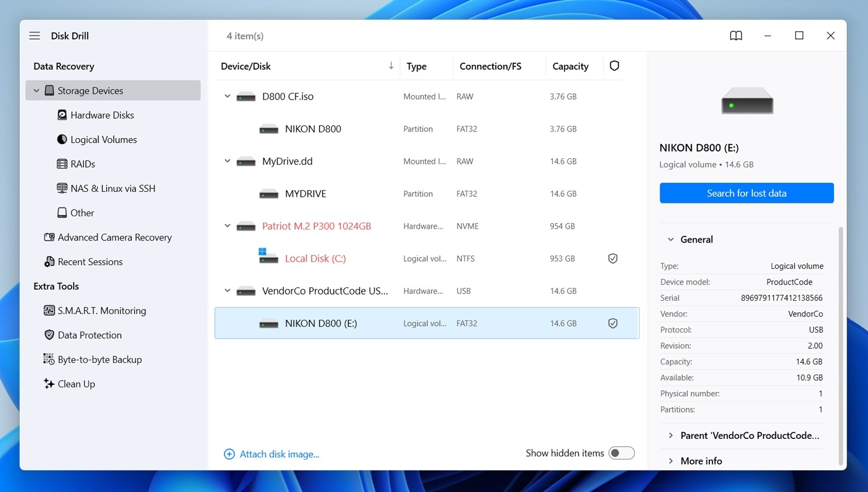Click the Windows icon of Local Disk (C:)

pos(268,256)
